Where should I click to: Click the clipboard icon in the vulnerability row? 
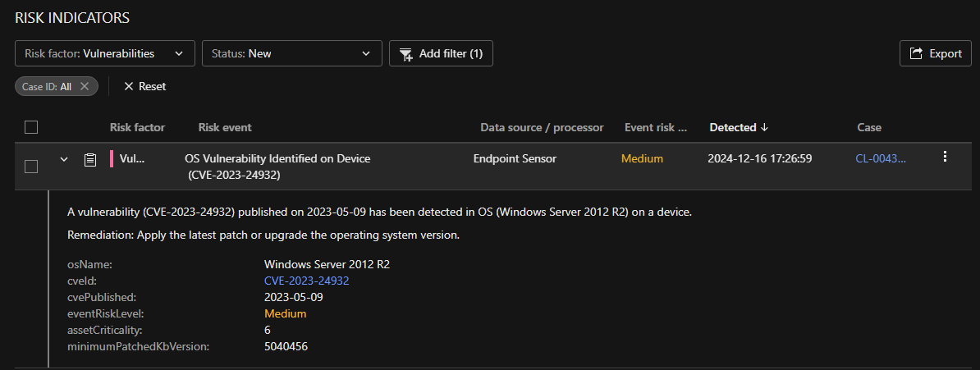(90, 159)
